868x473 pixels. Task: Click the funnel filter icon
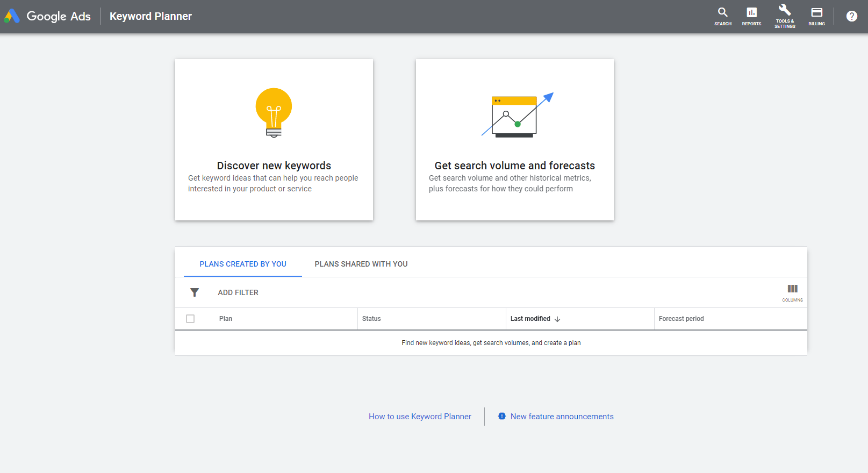[x=195, y=292]
